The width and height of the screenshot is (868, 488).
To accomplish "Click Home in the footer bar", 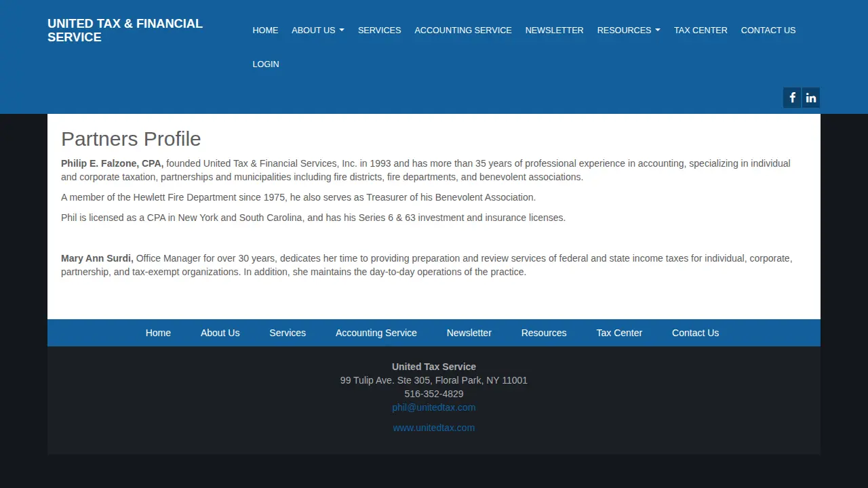I will pos(158,333).
